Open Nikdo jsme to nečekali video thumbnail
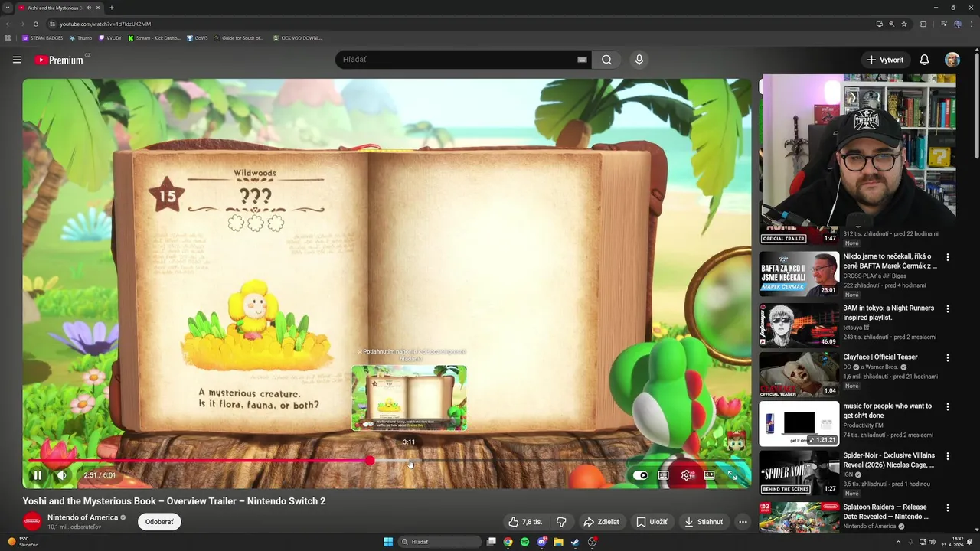 click(799, 273)
